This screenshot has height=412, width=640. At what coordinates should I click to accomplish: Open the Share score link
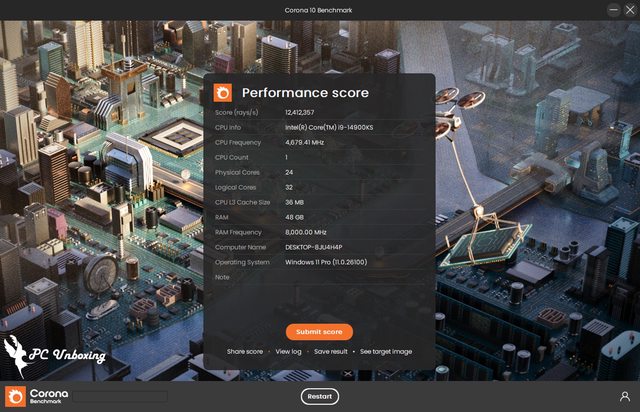point(245,352)
